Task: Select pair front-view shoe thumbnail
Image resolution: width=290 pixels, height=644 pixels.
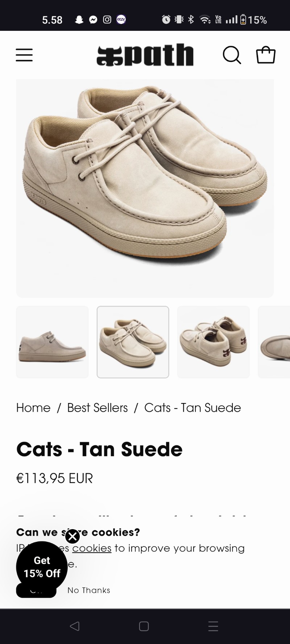Action: [133, 342]
